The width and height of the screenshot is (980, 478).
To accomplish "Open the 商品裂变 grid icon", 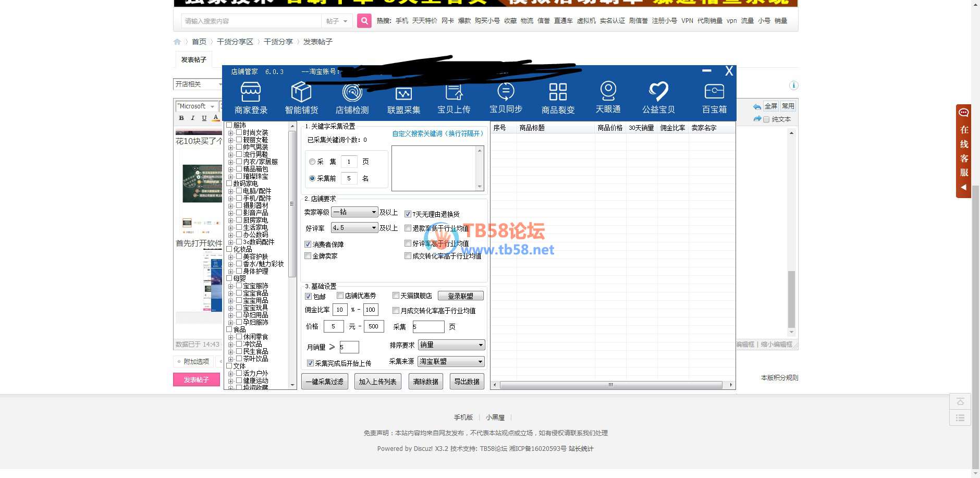I will tap(558, 99).
